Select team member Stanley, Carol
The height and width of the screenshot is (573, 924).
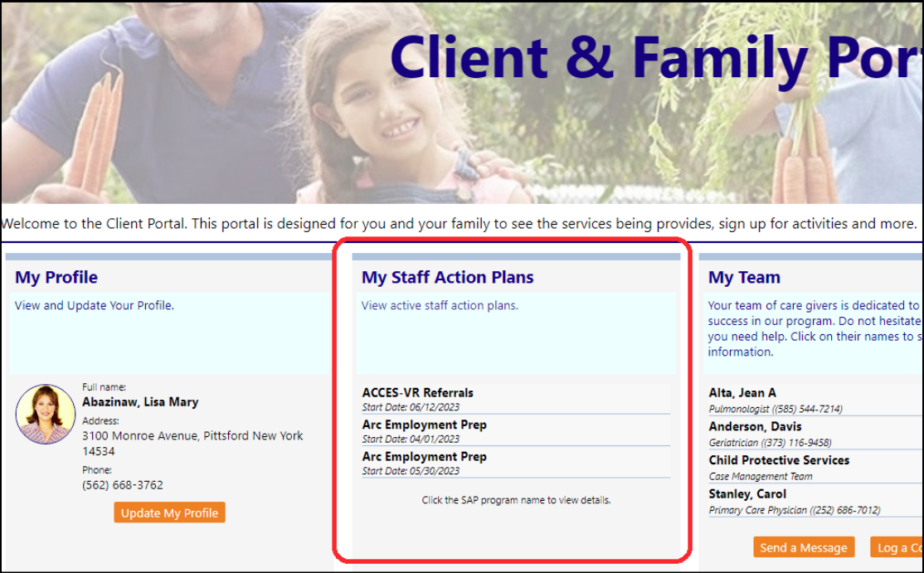tap(747, 493)
